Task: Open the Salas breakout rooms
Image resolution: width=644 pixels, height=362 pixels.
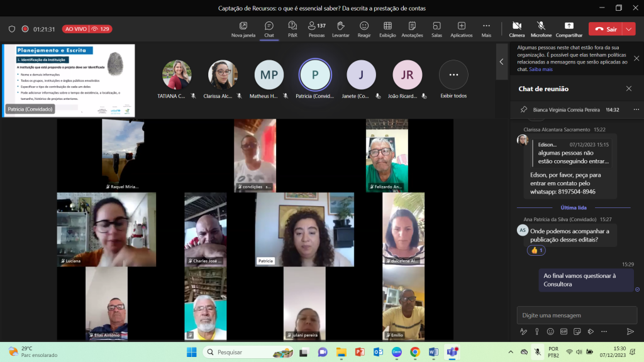Action: (436, 30)
